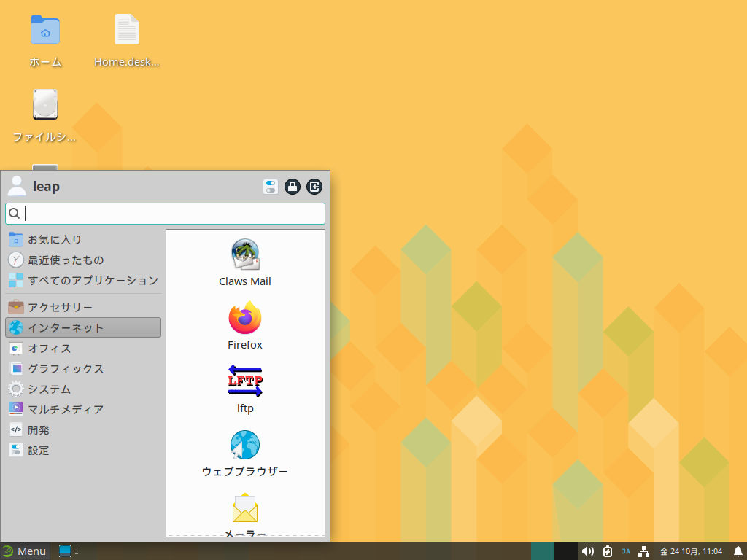Screen dimensions: 747x560
Task: Click the volume speaker icon in tray
Action: pyautogui.click(x=588, y=551)
